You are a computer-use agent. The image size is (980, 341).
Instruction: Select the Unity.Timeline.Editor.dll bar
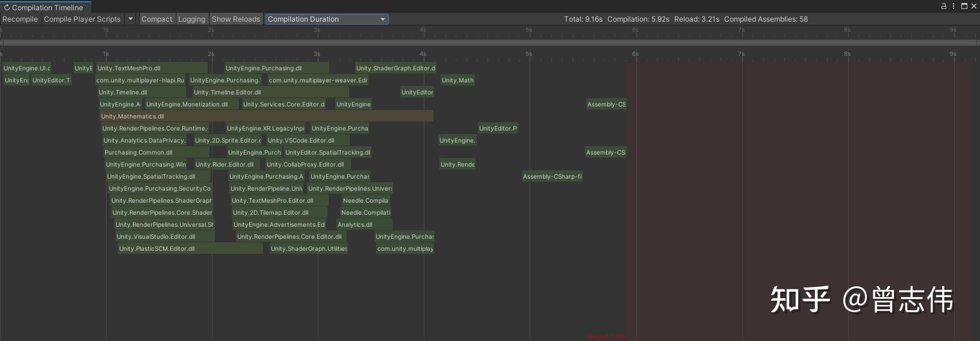(270, 92)
